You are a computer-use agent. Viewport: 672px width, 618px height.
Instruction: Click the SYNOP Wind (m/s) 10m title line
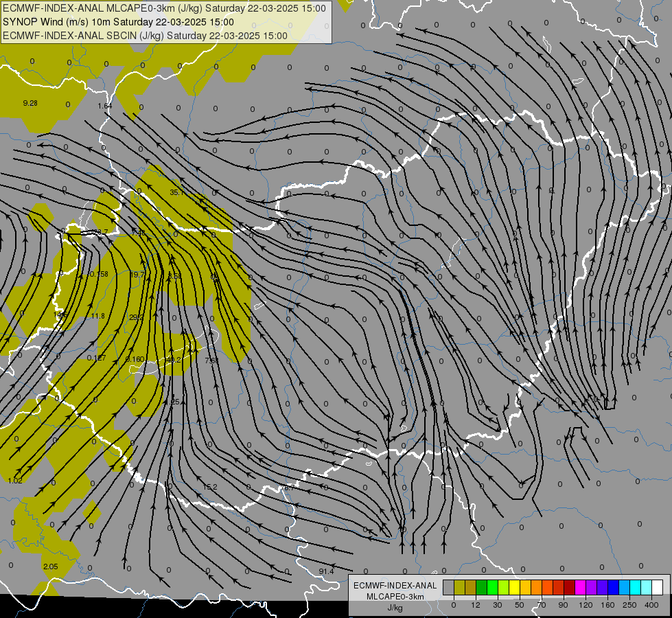[x=118, y=22]
